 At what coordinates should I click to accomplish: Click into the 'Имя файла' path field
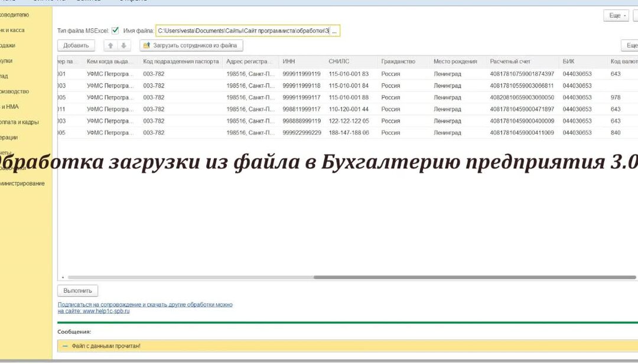point(243,31)
